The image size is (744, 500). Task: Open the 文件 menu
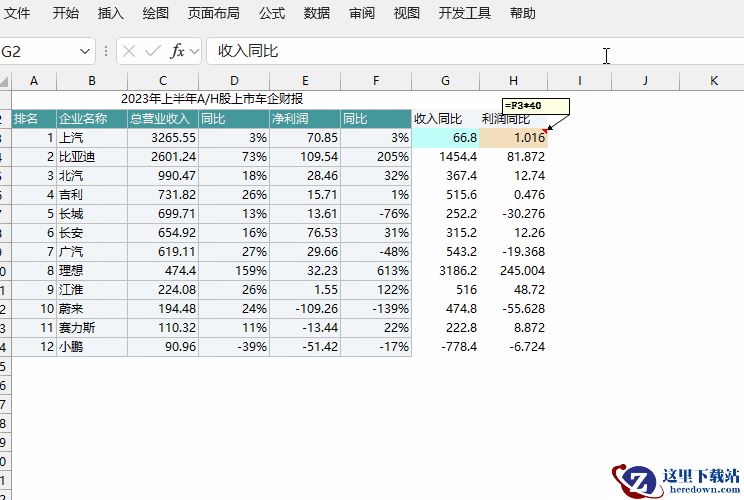[x=17, y=13]
